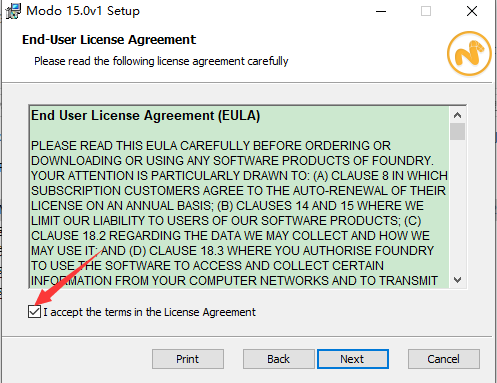The image size is (497, 383).
Task: Click the 'End User License Agreement (EULA)' heading
Action: (x=145, y=116)
